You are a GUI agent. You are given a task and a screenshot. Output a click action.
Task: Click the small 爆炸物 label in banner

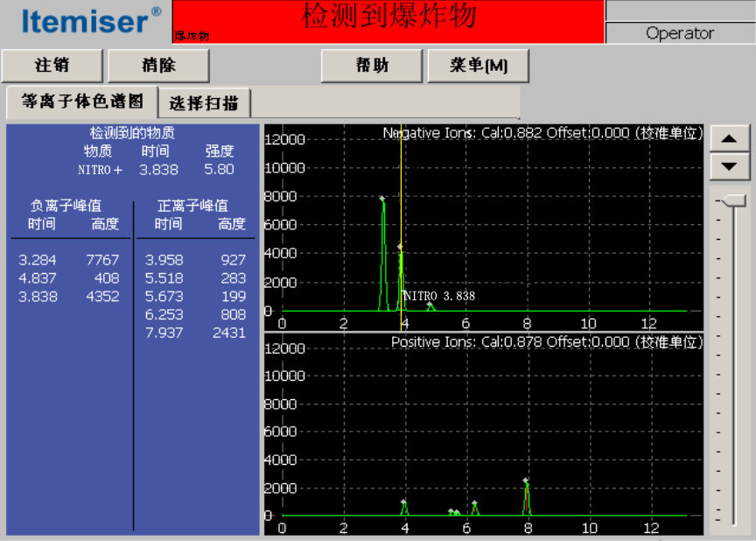192,36
